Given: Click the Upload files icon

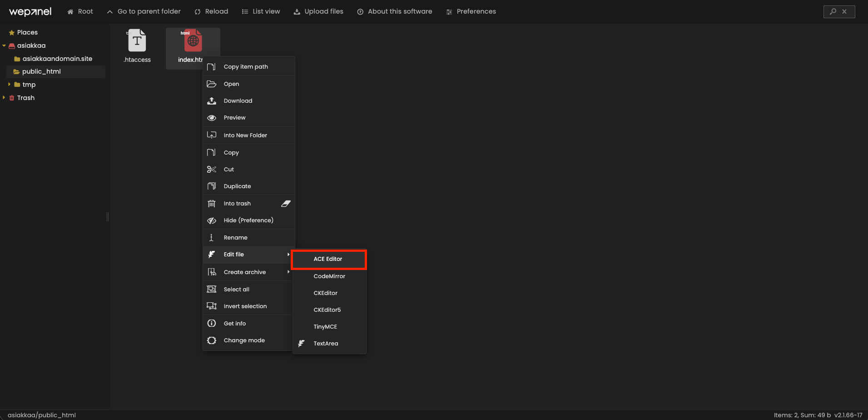Looking at the screenshot, I should [x=297, y=12].
